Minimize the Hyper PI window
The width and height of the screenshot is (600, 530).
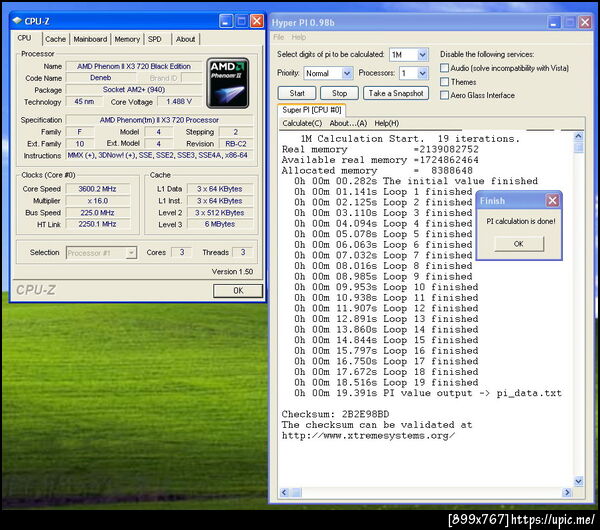552,21
